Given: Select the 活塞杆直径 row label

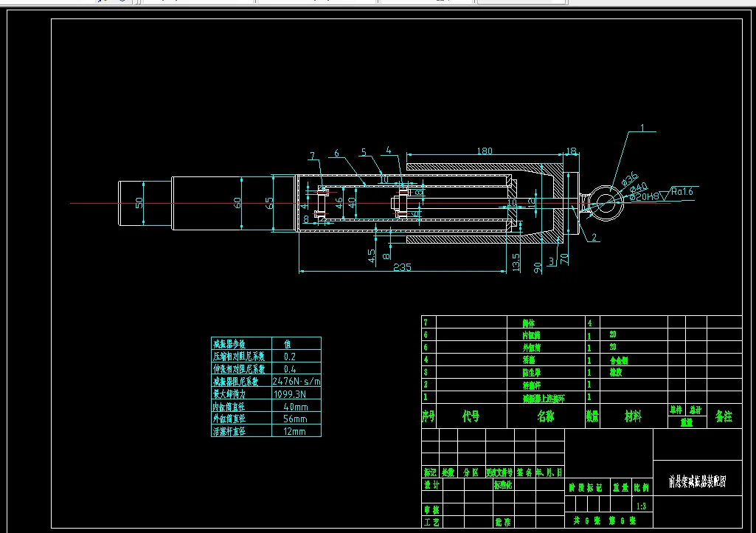Looking at the screenshot, I should point(229,432).
